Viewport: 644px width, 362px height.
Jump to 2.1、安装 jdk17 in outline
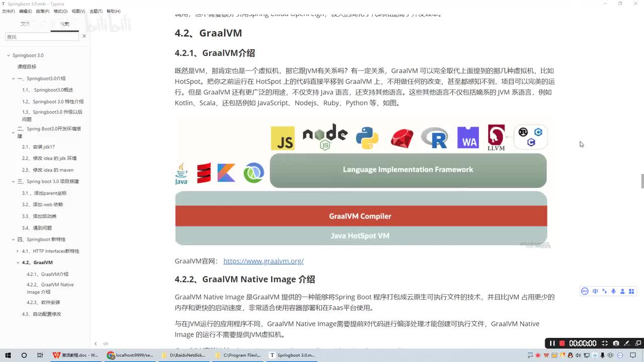click(x=38, y=147)
